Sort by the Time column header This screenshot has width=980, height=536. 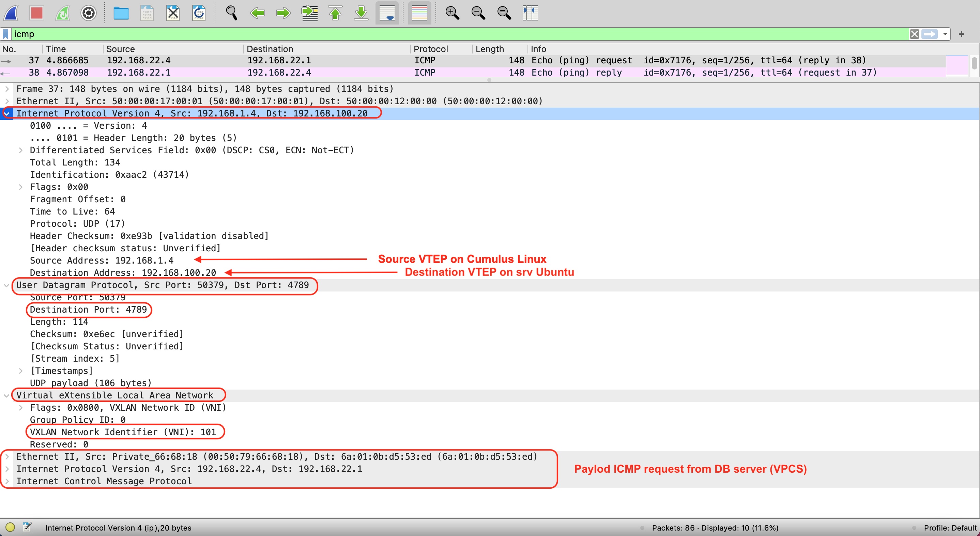[x=72, y=49]
